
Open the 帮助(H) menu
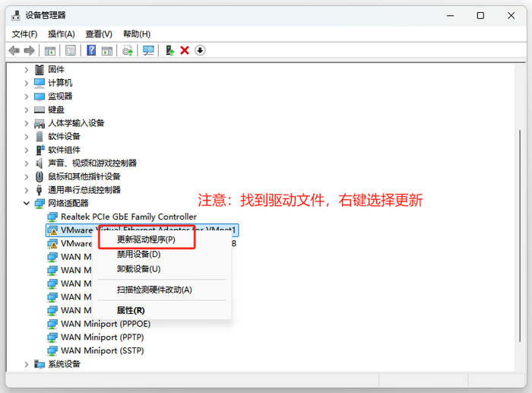coord(137,34)
